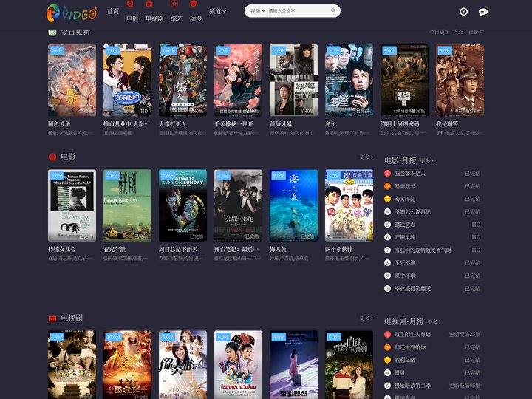
Task: Click the PVideo logo
Action: (x=72, y=13)
